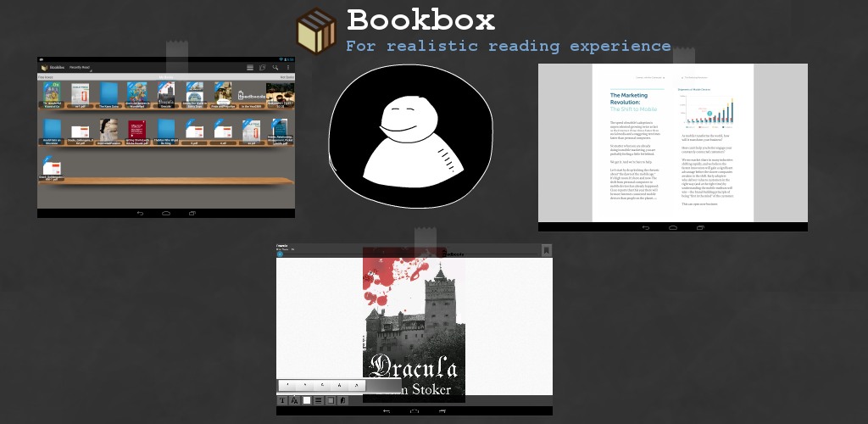Click For realistic reading experience tagline
Image resolution: width=868 pixels, height=424 pixels.
pos(509,46)
